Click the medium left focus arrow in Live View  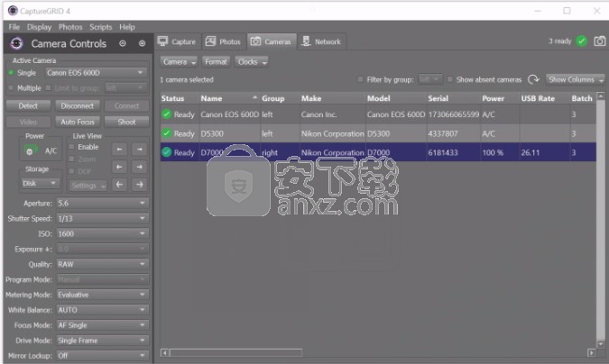click(119, 167)
